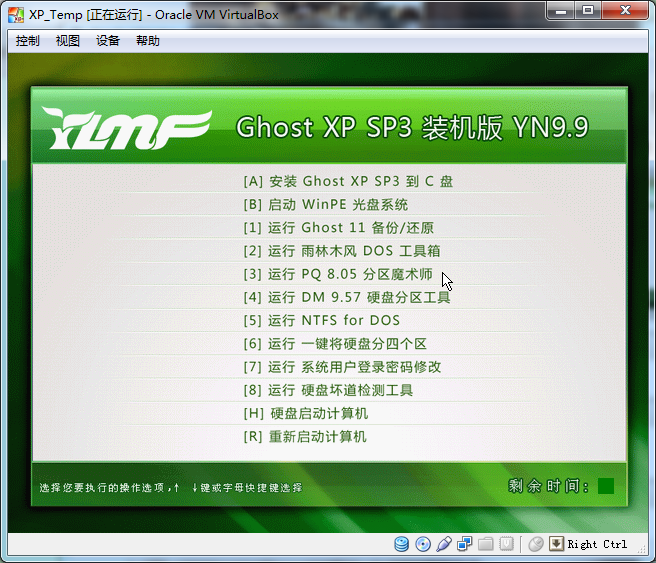Screen dimensions: 656x563
Task: Click the YLMF logo in banner
Action: pos(127,128)
